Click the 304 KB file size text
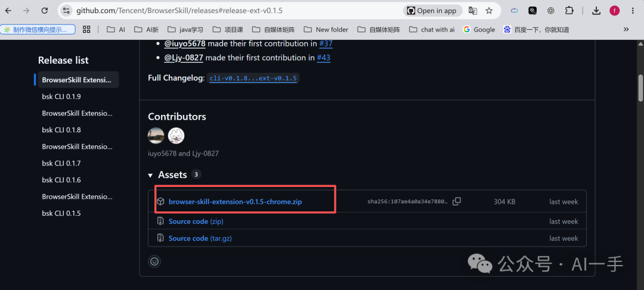Viewport: 644px width, 290px height. point(504,201)
